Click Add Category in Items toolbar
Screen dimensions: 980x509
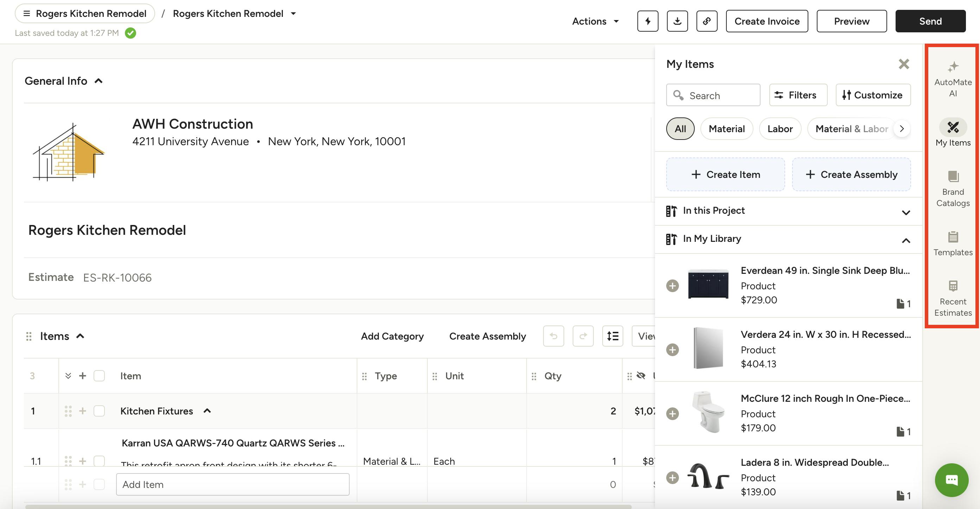(x=392, y=336)
